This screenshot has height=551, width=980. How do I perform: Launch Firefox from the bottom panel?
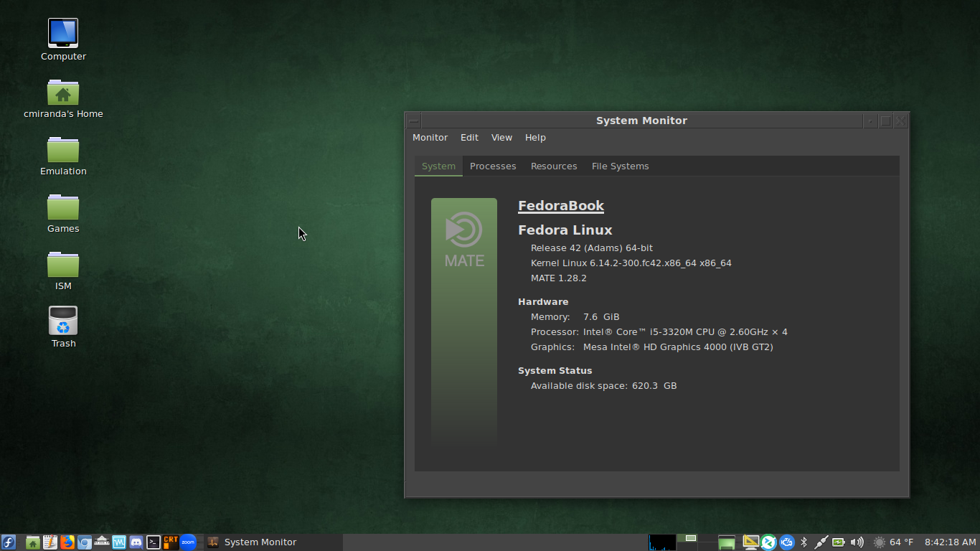pos(67,542)
